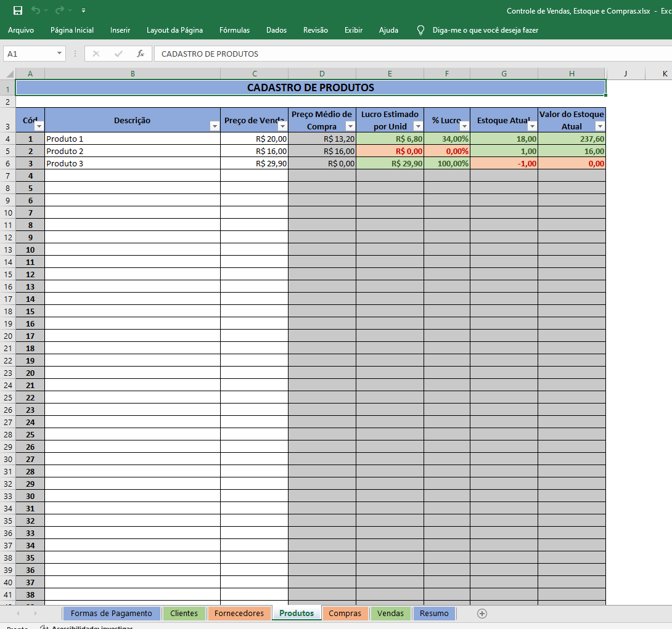
Task: Open the Descrição column filter dropdown
Action: (x=215, y=126)
